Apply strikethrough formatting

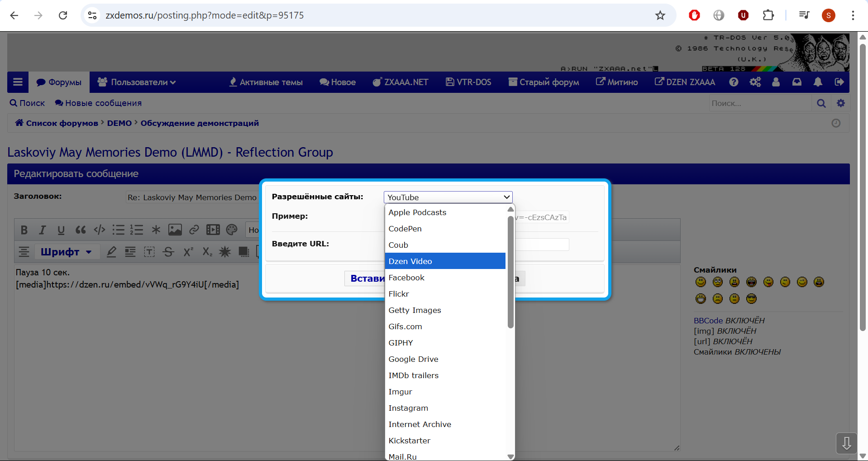tap(168, 252)
